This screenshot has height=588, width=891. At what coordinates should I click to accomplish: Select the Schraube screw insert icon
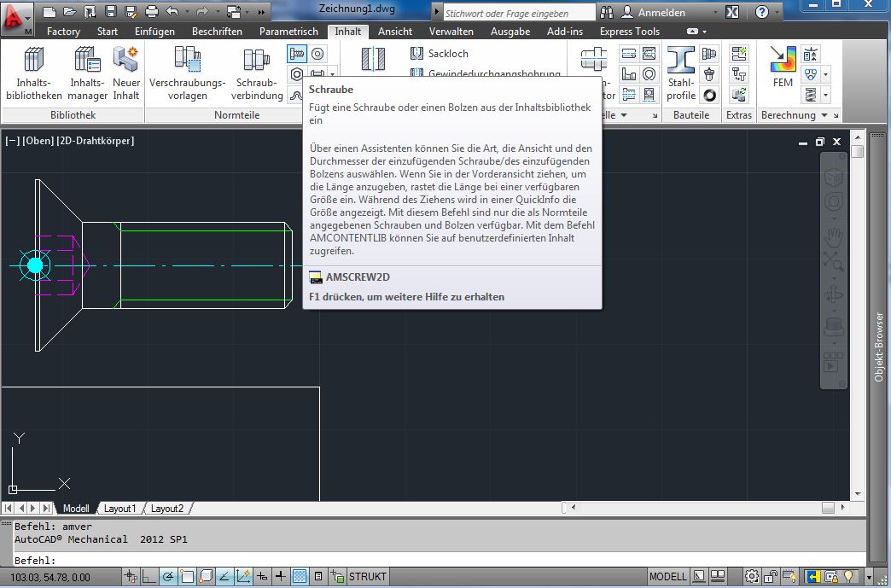pyautogui.click(x=297, y=54)
